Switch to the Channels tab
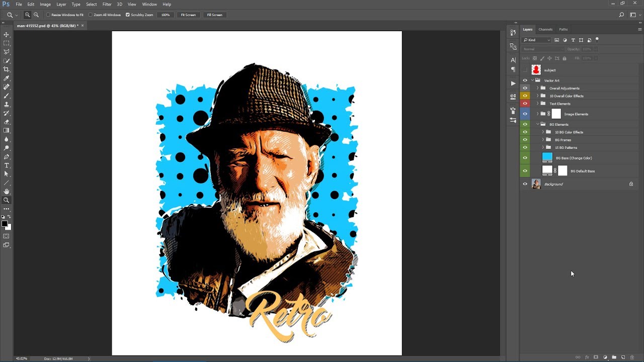The width and height of the screenshot is (644, 362). 545,29
